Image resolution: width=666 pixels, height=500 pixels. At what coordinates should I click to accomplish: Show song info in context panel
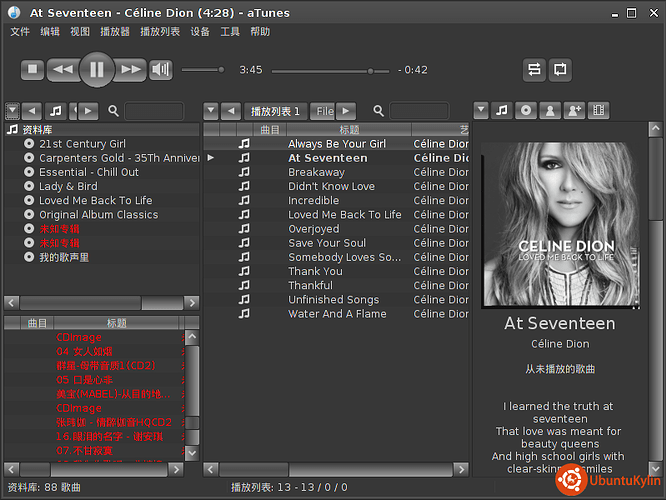tap(502, 110)
